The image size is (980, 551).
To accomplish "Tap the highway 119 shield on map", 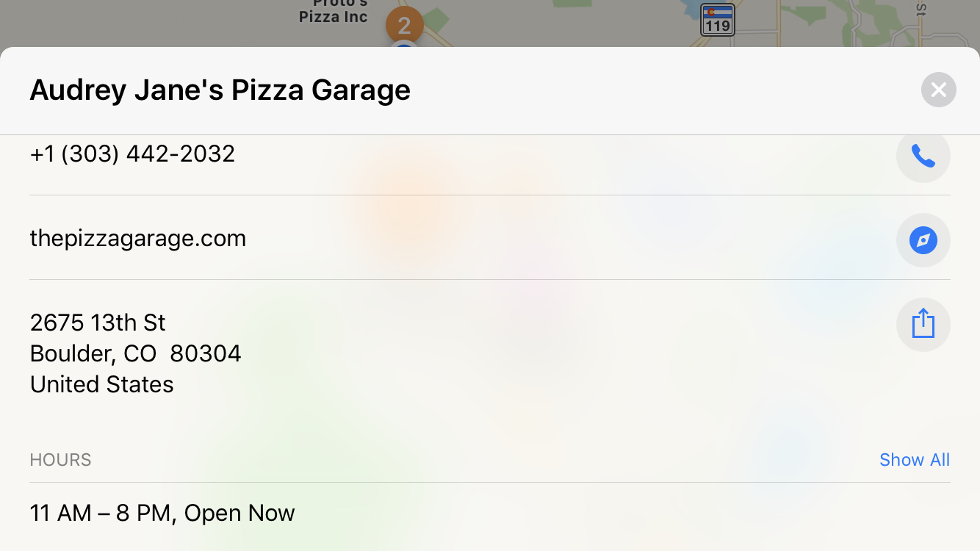I will tap(718, 20).
